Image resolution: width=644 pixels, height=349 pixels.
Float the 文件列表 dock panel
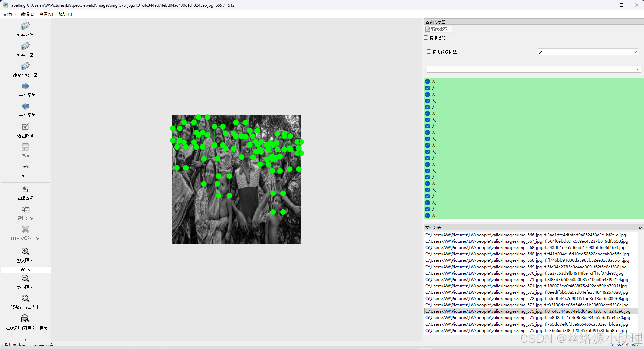pos(640,227)
